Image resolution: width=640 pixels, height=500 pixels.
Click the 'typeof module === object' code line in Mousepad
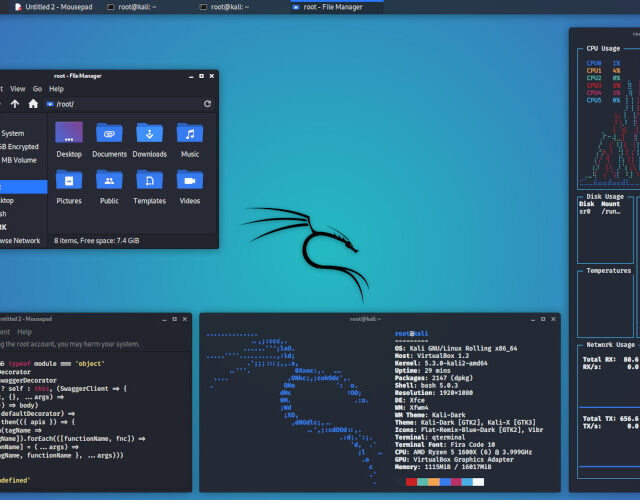[x=53, y=363]
